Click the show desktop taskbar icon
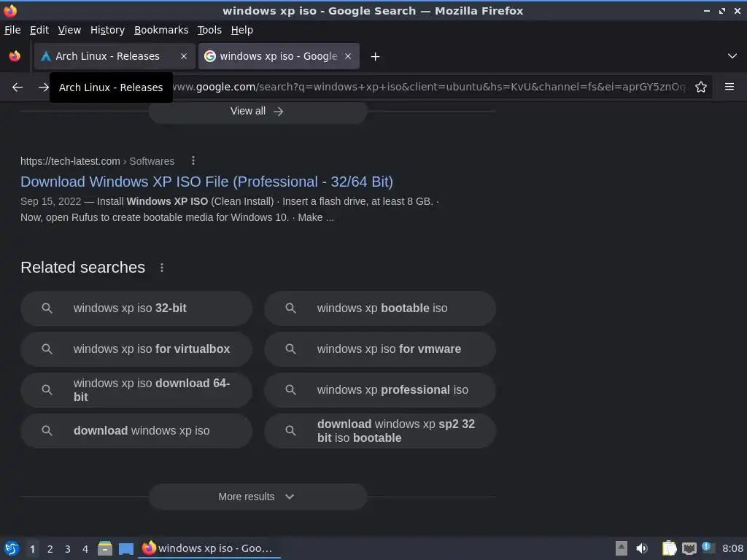Screen dimensions: 747x560 [x=125, y=548]
